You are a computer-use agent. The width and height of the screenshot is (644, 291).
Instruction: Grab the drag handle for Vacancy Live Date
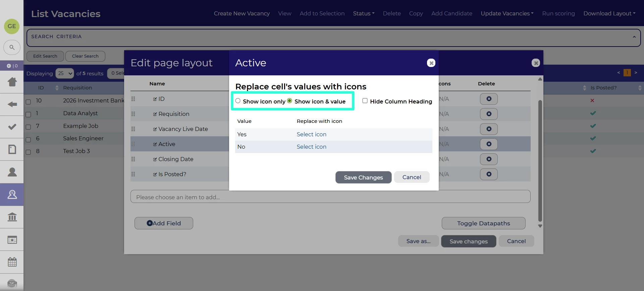pyautogui.click(x=133, y=129)
